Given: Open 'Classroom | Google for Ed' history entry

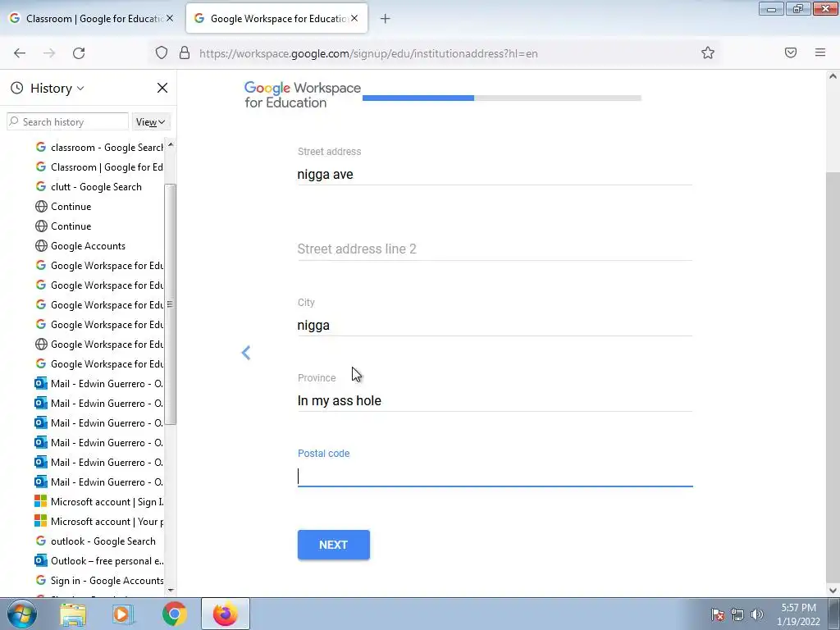Looking at the screenshot, I should (99, 167).
